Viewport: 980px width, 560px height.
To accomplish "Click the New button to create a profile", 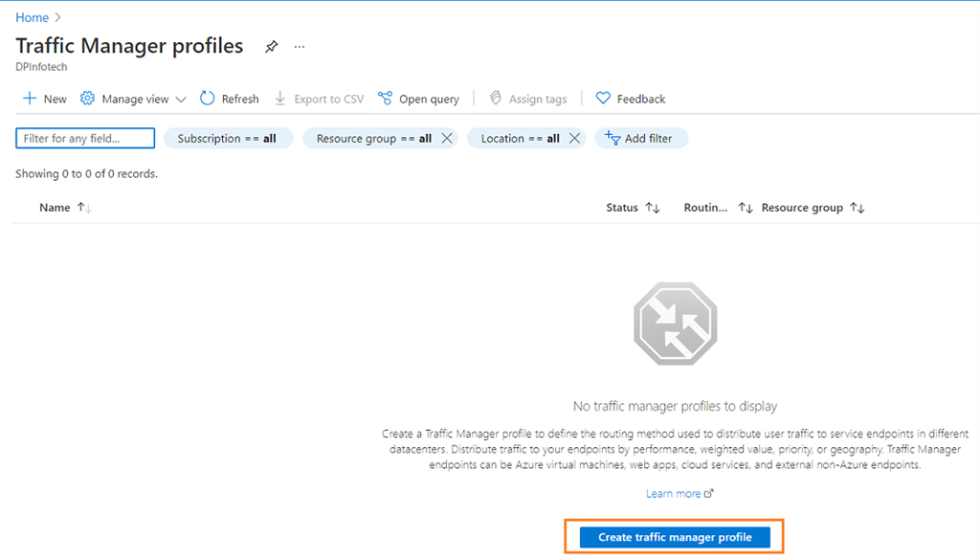I will (43, 98).
